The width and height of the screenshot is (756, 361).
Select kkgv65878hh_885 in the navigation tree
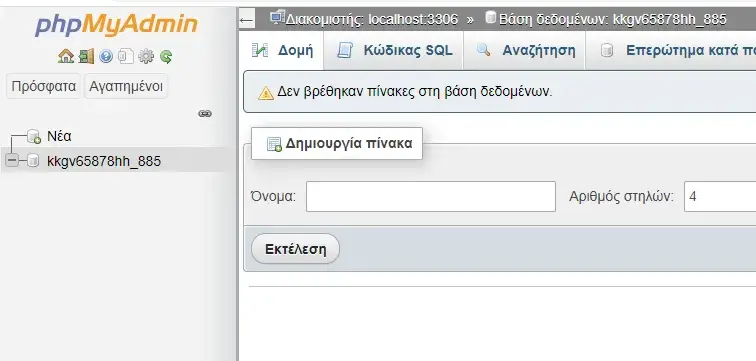coord(104,160)
